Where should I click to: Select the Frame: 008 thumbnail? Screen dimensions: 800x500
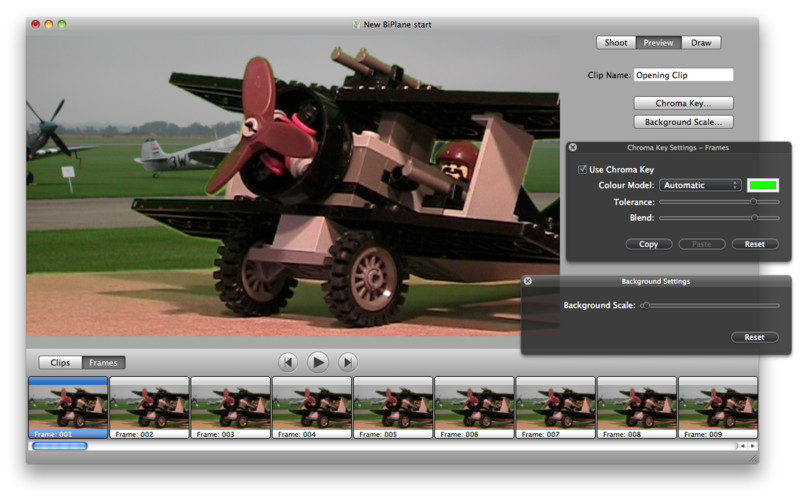(637, 408)
